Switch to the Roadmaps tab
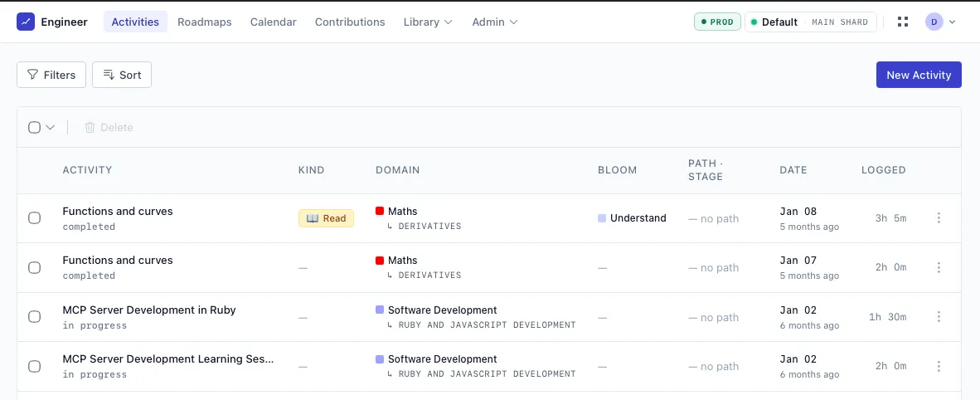980x400 pixels. tap(205, 22)
